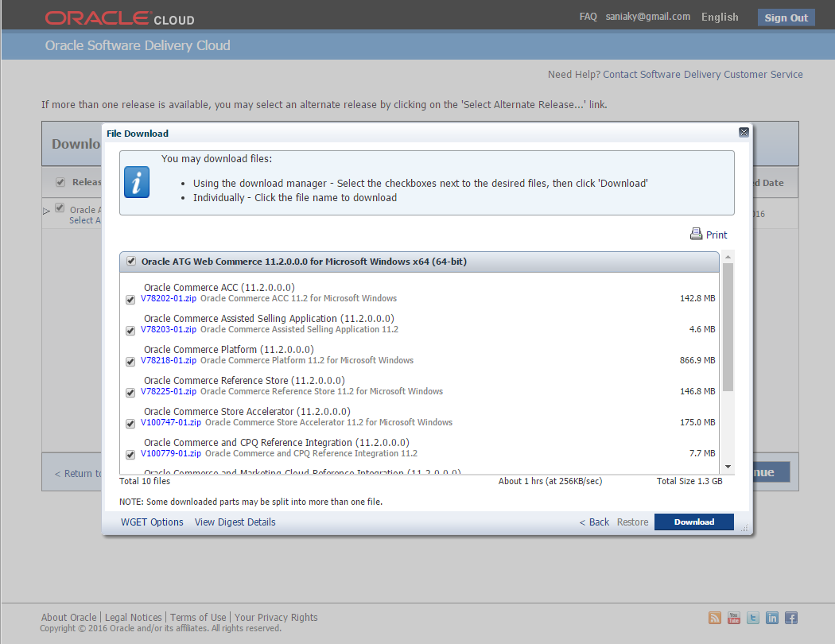
Task: Click the Restore link
Action: (633, 522)
